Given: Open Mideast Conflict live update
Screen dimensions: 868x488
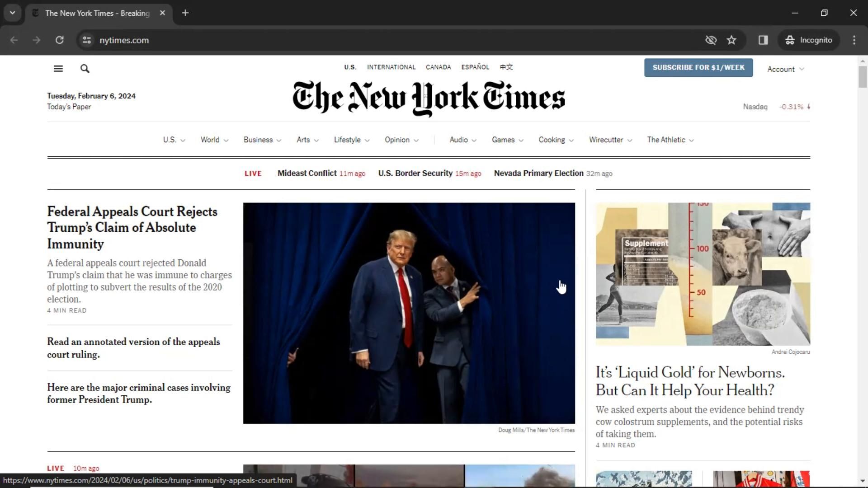Looking at the screenshot, I should [x=307, y=174].
